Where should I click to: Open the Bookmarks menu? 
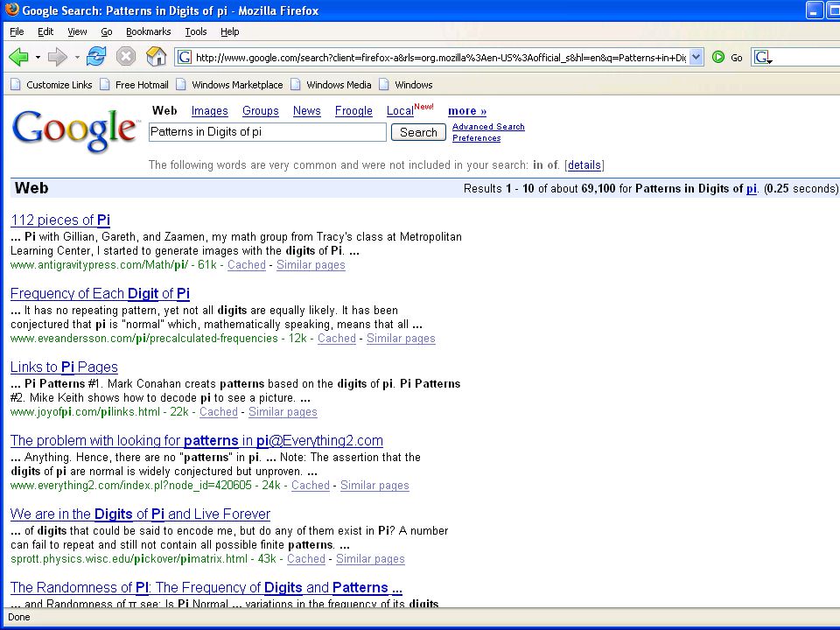click(x=149, y=31)
